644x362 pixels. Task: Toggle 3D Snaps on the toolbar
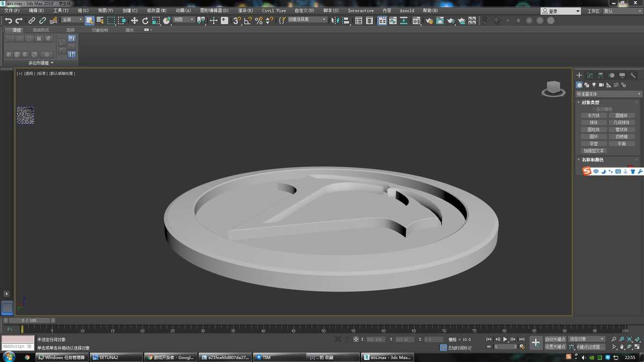coord(237,20)
